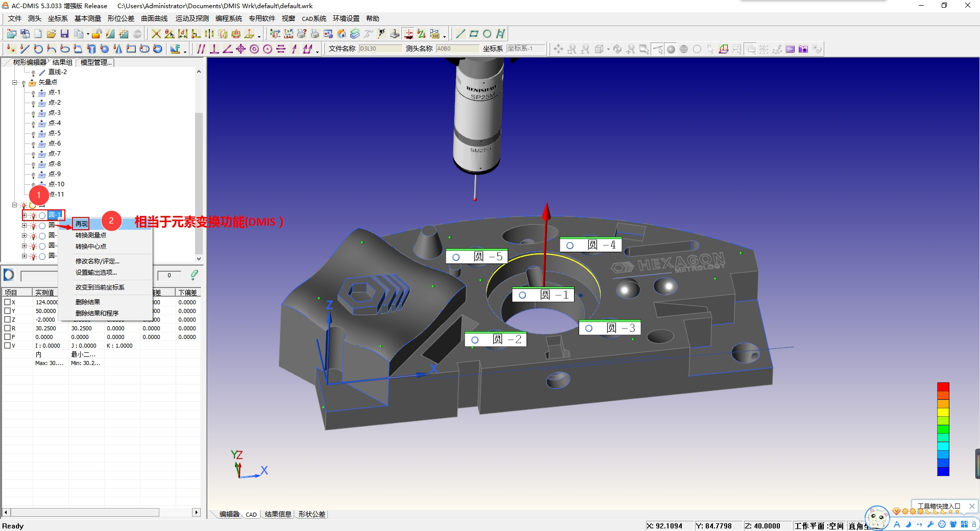
Task: Collapse the 矢量点 tree folder
Action: coord(15,82)
